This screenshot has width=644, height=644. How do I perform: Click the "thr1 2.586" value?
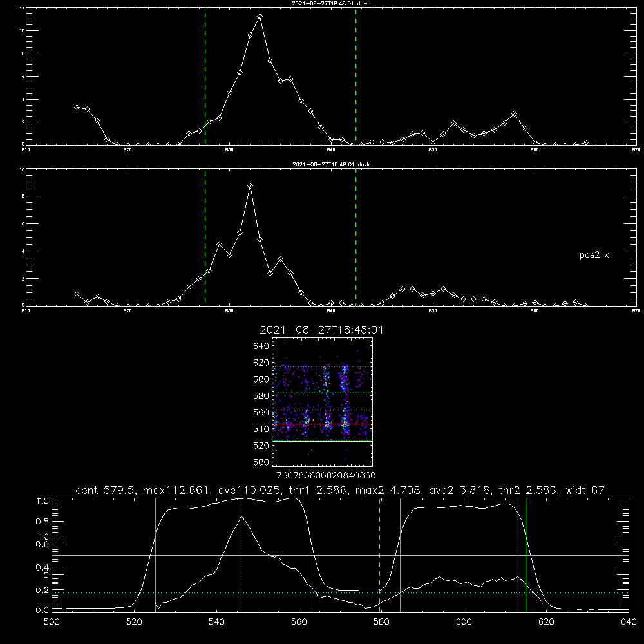coord(318,490)
